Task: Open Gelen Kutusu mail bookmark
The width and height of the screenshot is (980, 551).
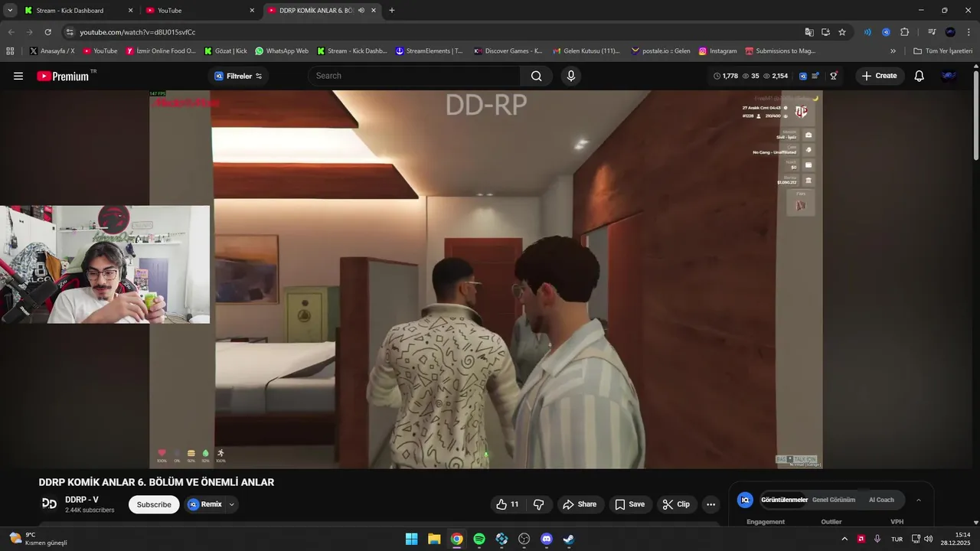Action: (586, 51)
